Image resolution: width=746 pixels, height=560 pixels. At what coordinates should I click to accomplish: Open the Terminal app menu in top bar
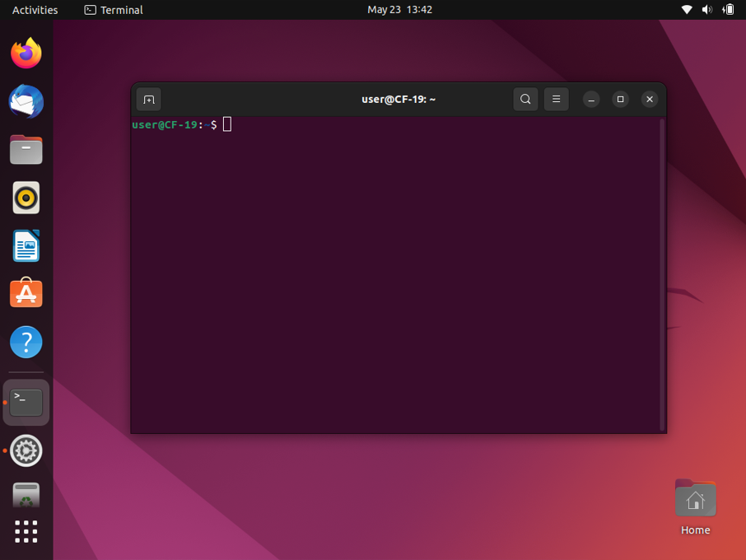114,10
